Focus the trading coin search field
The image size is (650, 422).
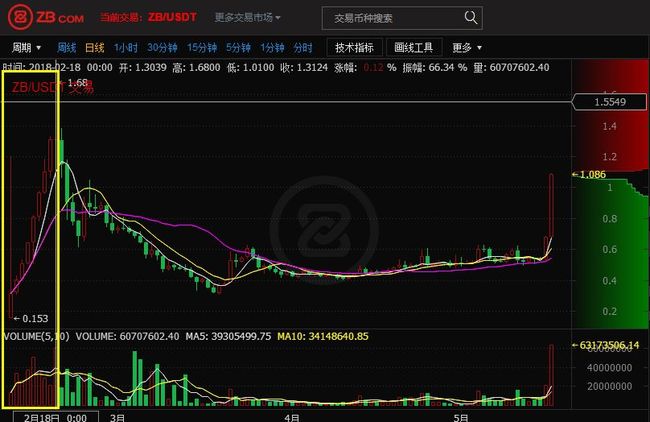[x=402, y=18]
